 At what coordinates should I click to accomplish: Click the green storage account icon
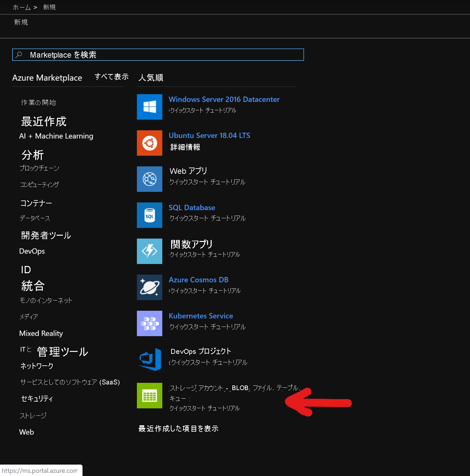[x=149, y=395]
